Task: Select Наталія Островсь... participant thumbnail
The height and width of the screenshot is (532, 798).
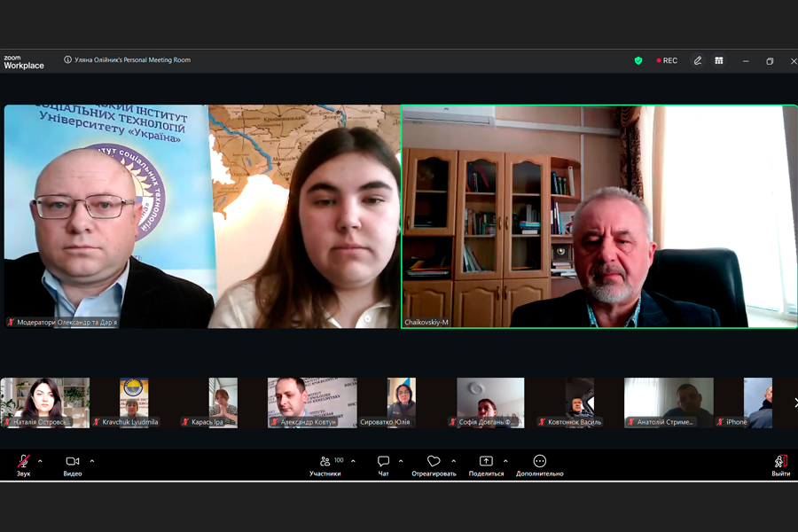Action: pos(45,403)
